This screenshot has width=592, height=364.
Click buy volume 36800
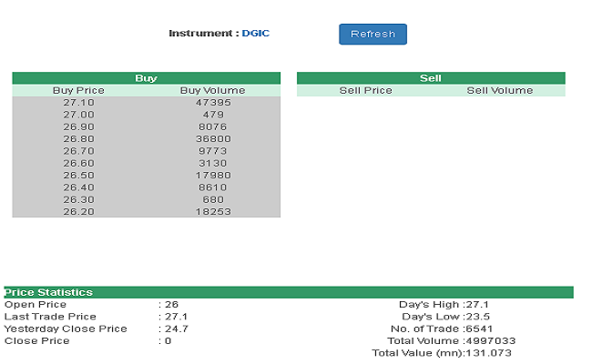click(x=212, y=138)
